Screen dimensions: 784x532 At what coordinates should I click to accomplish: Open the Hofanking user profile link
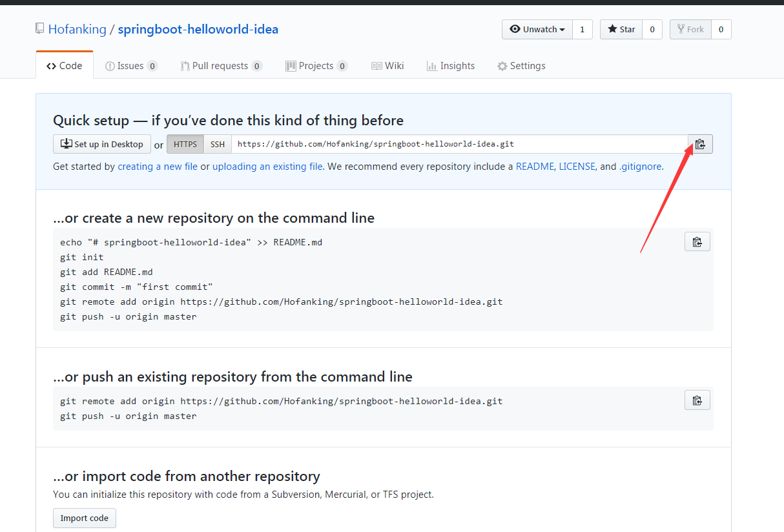coord(77,29)
